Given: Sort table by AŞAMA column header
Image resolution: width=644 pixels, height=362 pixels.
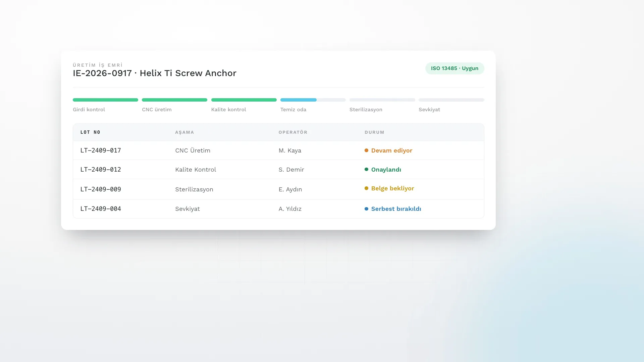Looking at the screenshot, I should [184, 132].
